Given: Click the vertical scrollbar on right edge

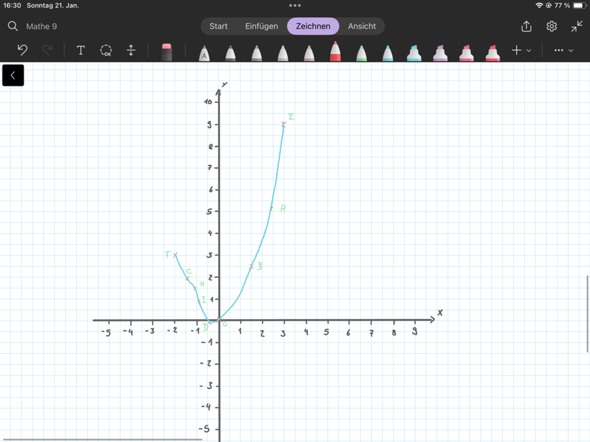Looking at the screenshot, I should [587, 314].
